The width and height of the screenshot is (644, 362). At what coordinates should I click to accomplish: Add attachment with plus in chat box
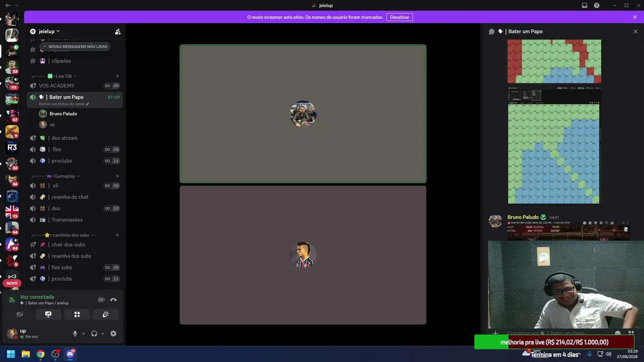pos(496,333)
